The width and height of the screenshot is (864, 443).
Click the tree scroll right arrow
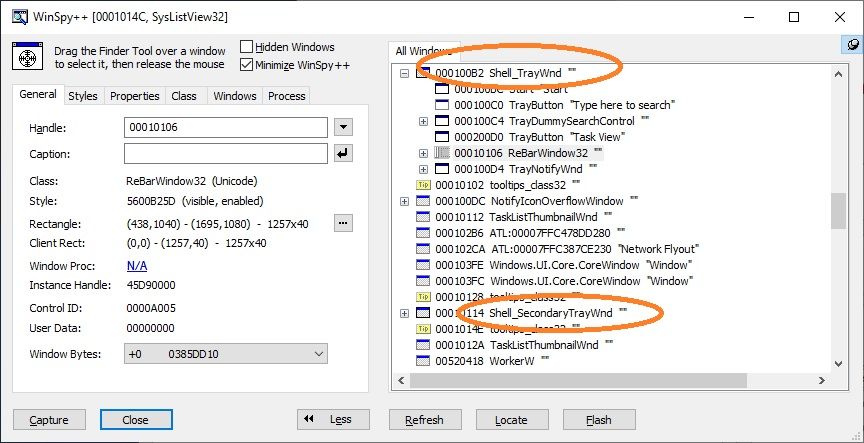pyautogui.click(x=822, y=380)
